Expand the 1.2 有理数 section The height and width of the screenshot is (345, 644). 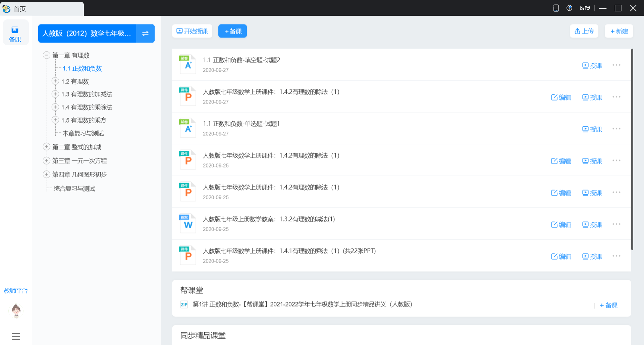[55, 81]
